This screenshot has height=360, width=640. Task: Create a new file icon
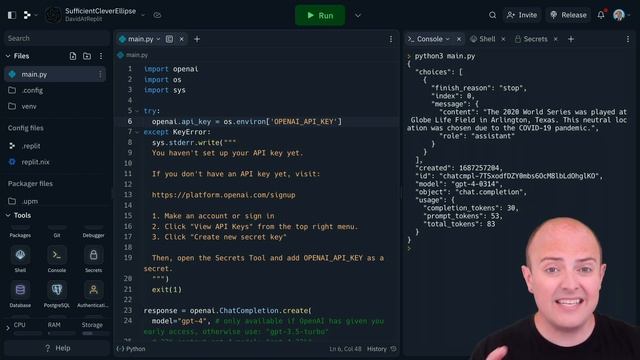coord(73,56)
